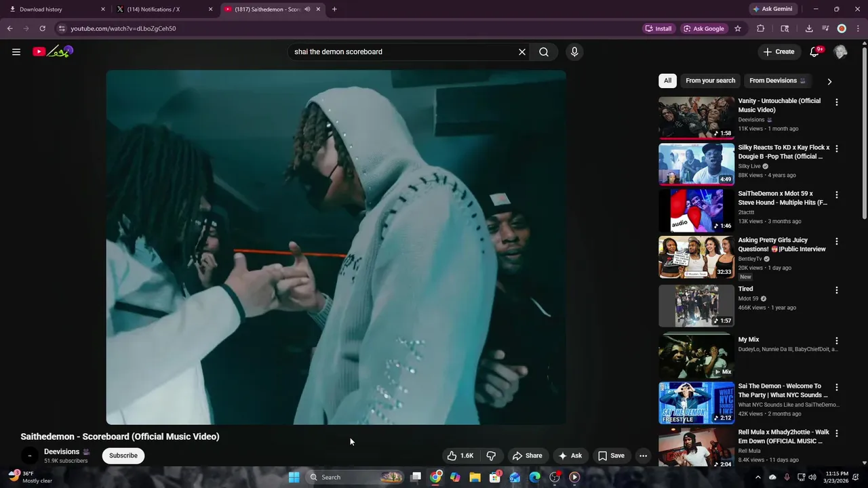This screenshot has height=488, width=868.
Task: Open the Asking Pretty Girls Juicy Questions video title
Action: pyautogui.click(x=782, y=245)
